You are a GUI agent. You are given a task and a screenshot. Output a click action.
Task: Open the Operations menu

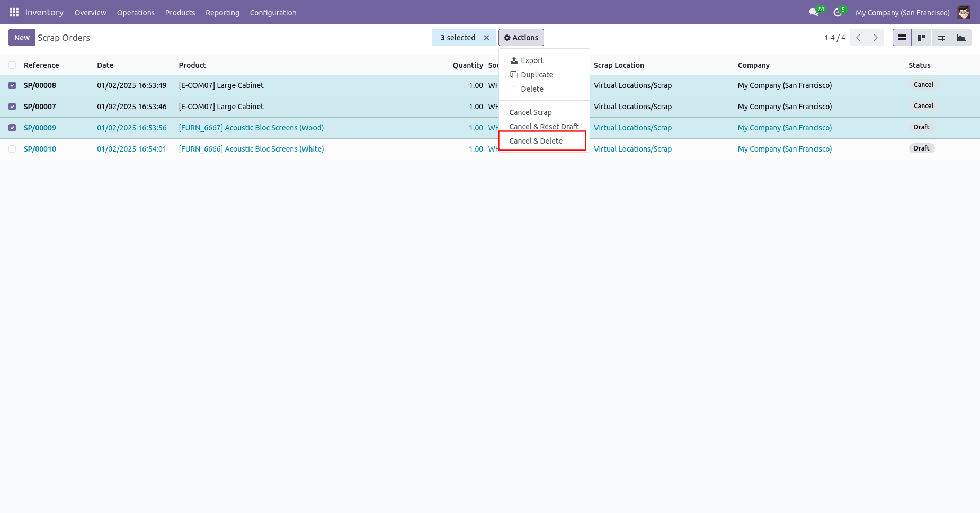click(136, 13)
